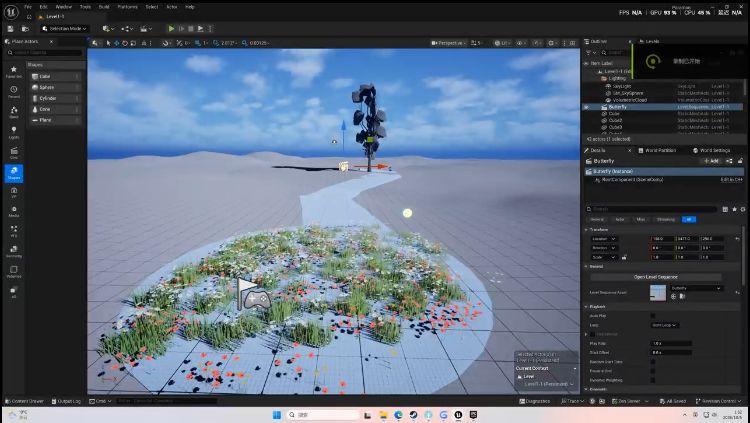This screenshot has width=750, height=423.
Task: Toggle the Random Start Time checkbox
Action: pyautogui.click(x=653, y=362)
